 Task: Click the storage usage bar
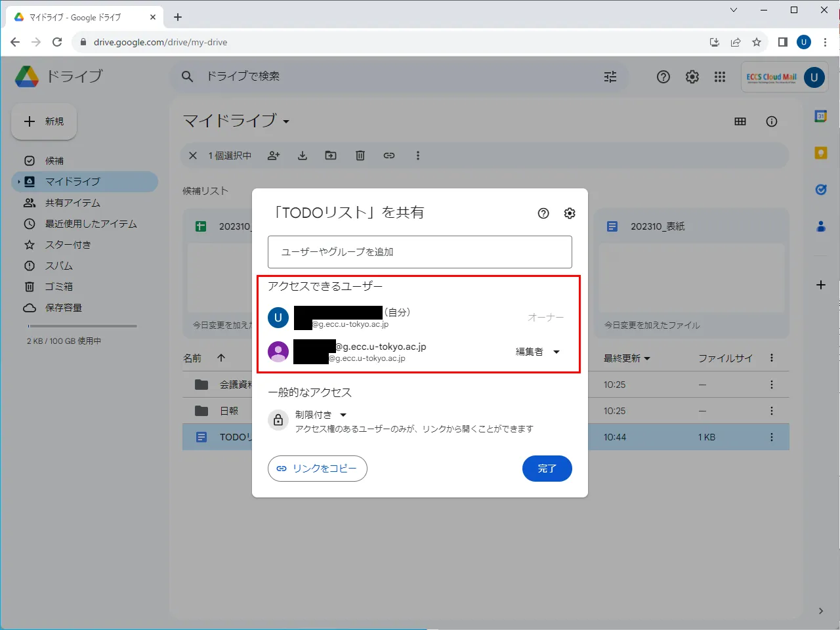pos(82,326)
